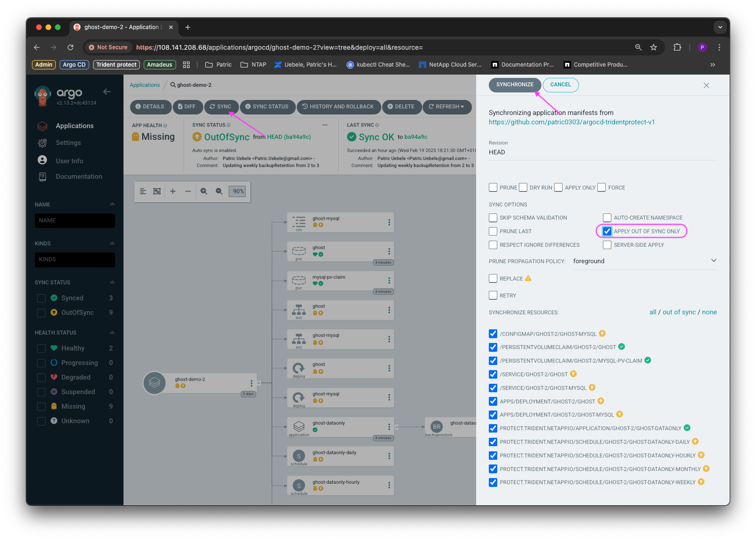756x540 pixels.
Task: Uncheck GHOST-DATAONLY-WEEKLY schedule resource
Action: [x=493, y=482]
